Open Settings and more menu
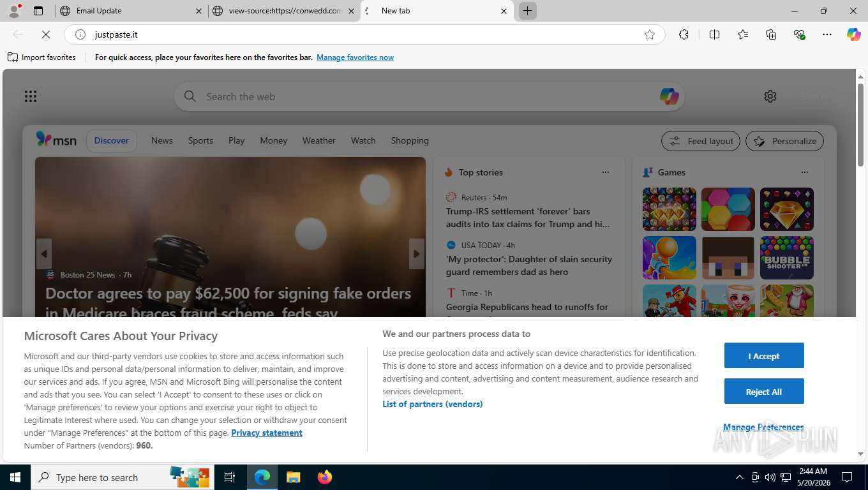Image resolution: width=868 pixels, height=490 pixels. (x=827, y=34)
